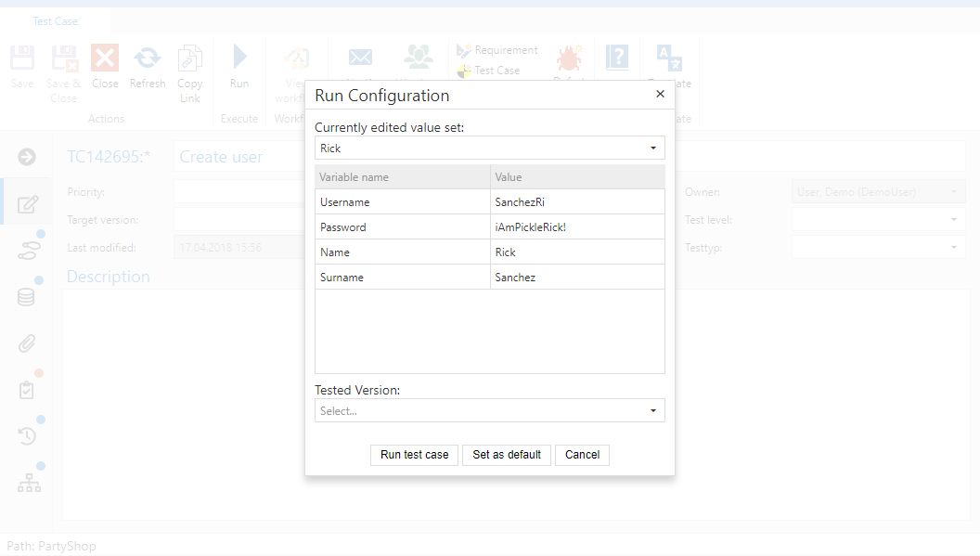Click the Set as default button

(x=507, y=455)
